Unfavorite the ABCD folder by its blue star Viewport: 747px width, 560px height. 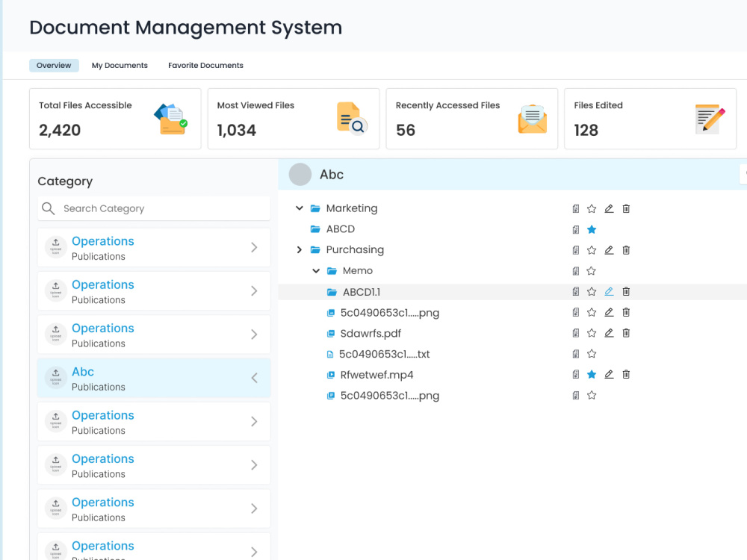click(592, 229)
